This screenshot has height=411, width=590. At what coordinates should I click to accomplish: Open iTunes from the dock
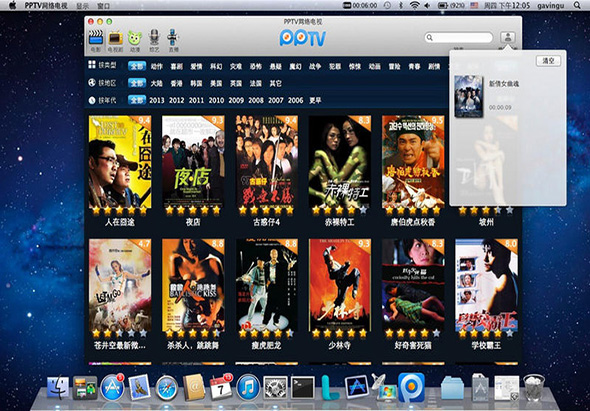point(248,387)
